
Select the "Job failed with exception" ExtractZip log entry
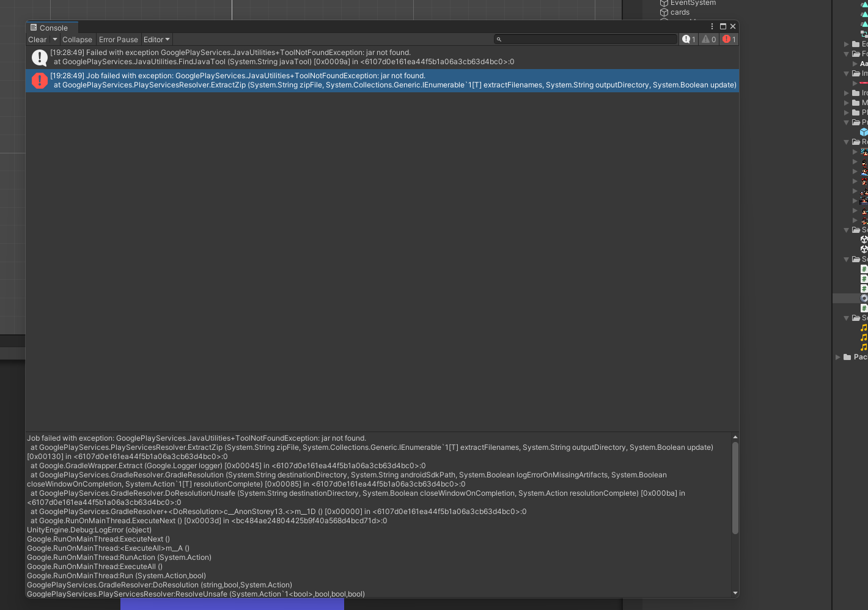click(382, 81)
